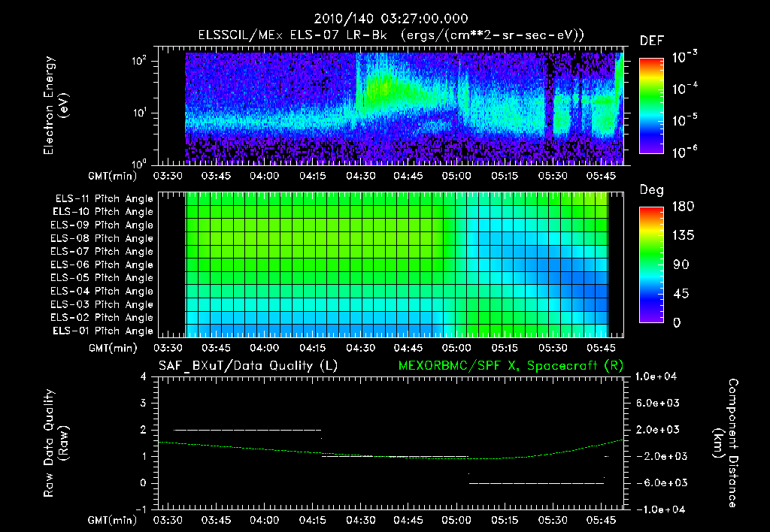Click the plot title date 2010/140 03:27:00.000
The height and width of the screenshot is (532, 770).
[391, 19]
